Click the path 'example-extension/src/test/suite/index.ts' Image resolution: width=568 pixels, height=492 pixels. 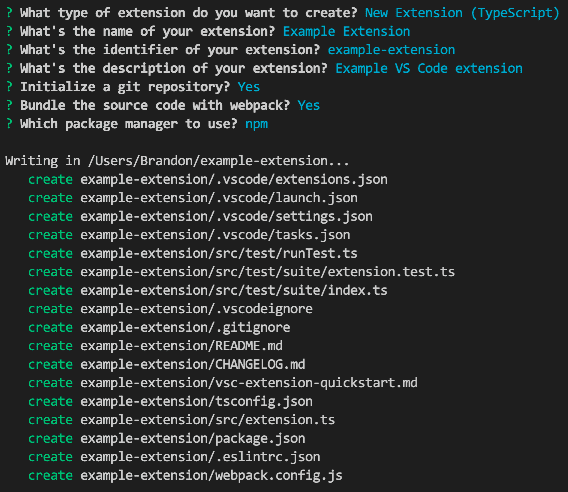point(234,290)
